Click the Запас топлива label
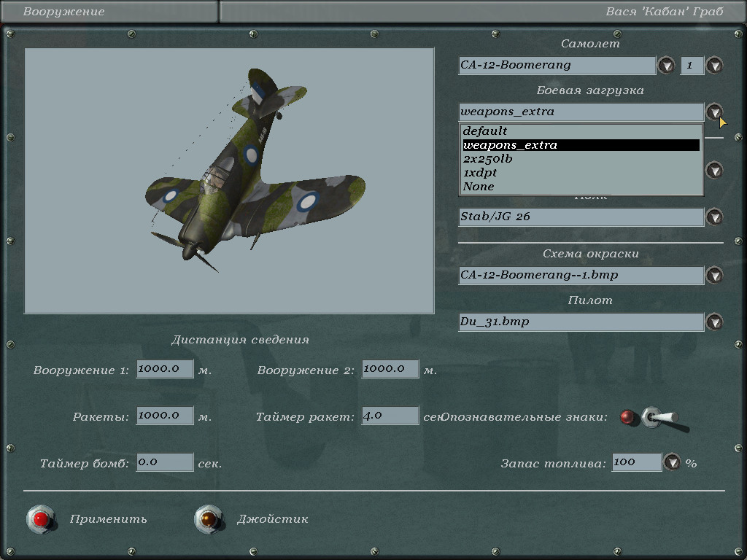 pyautogui.click(x=553, y=463)
